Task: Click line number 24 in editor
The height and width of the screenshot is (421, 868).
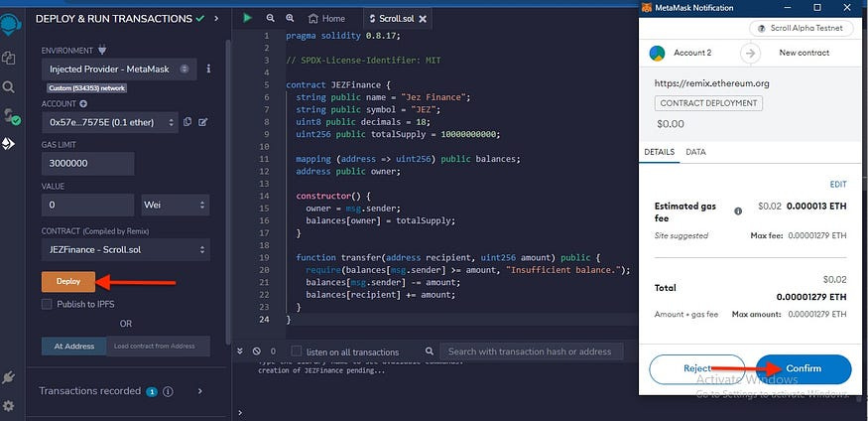Action: pyautogui.click(x=264, y=319)
